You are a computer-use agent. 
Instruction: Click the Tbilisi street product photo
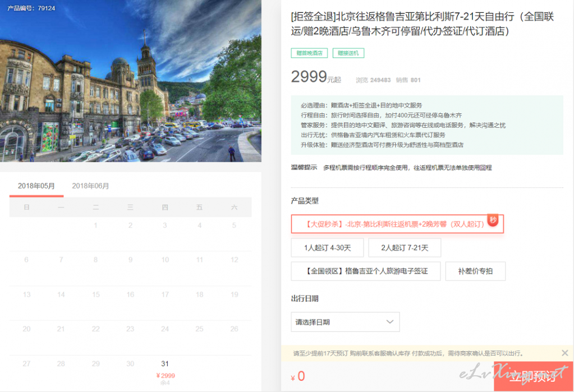[131, 81]
